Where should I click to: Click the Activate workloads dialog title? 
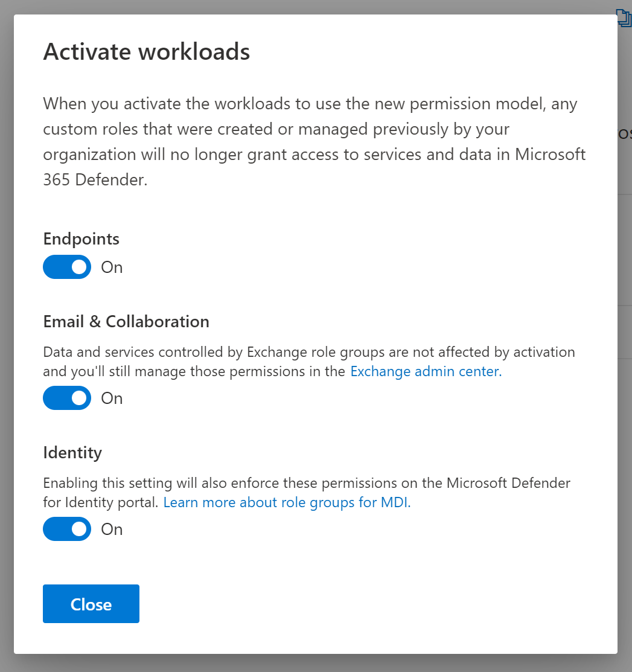point(147,52)
